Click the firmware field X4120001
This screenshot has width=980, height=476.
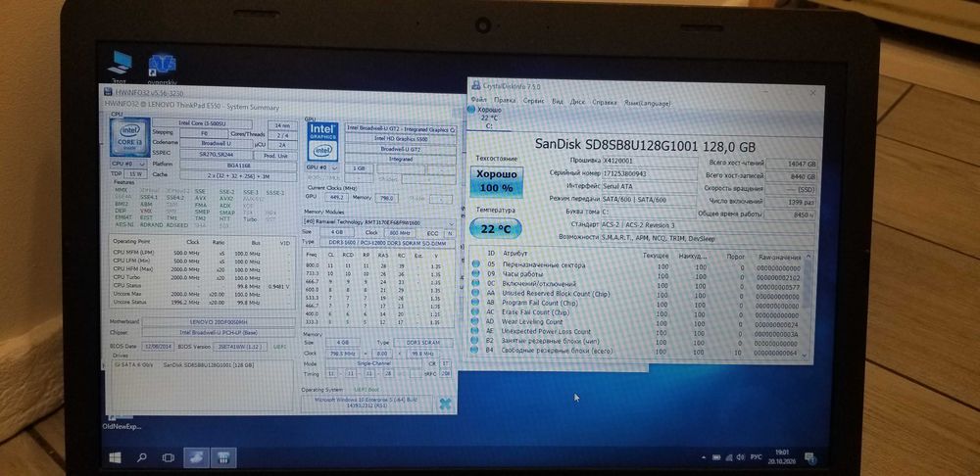(649, 162)
